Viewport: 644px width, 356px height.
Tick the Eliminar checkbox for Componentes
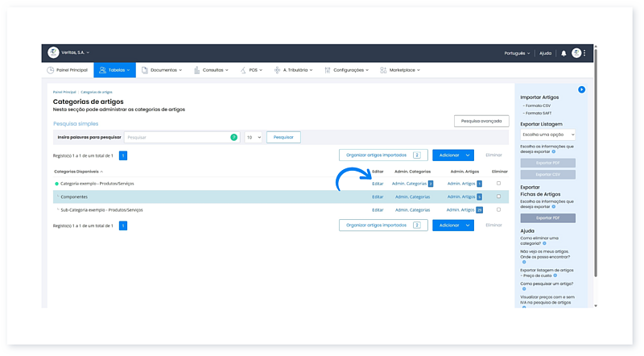[x=498, y=197]
